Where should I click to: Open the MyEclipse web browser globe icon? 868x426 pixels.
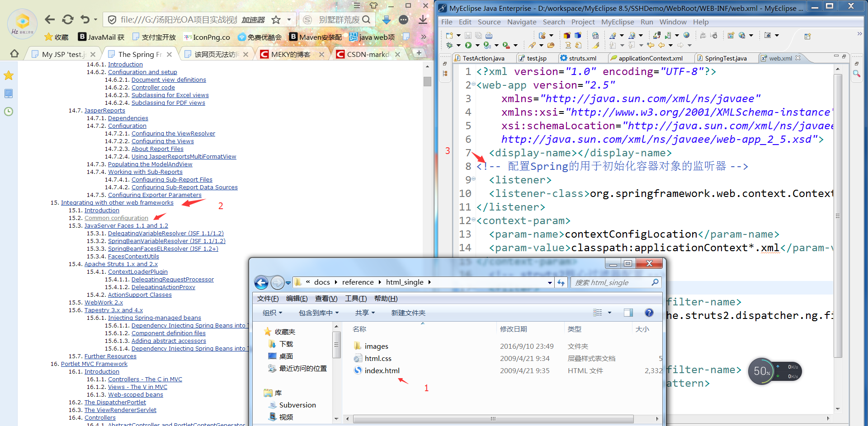[687, 35]
